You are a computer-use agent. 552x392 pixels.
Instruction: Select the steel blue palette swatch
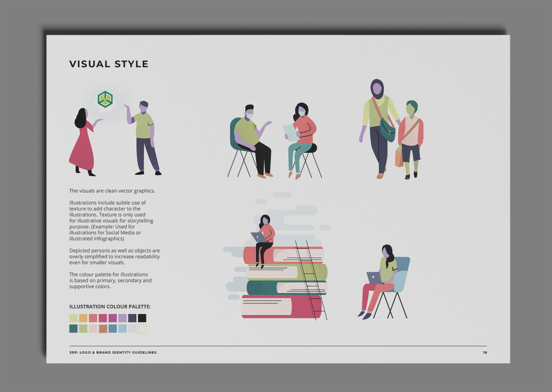(x=113, y=328)
